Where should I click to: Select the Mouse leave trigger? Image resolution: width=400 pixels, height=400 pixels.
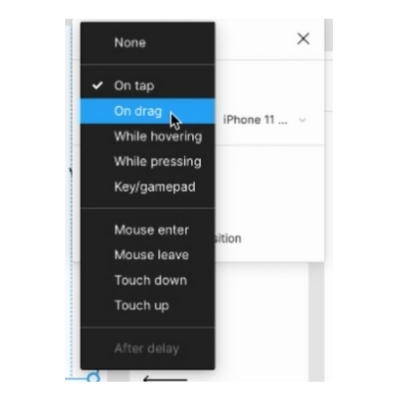coord(148,255)
